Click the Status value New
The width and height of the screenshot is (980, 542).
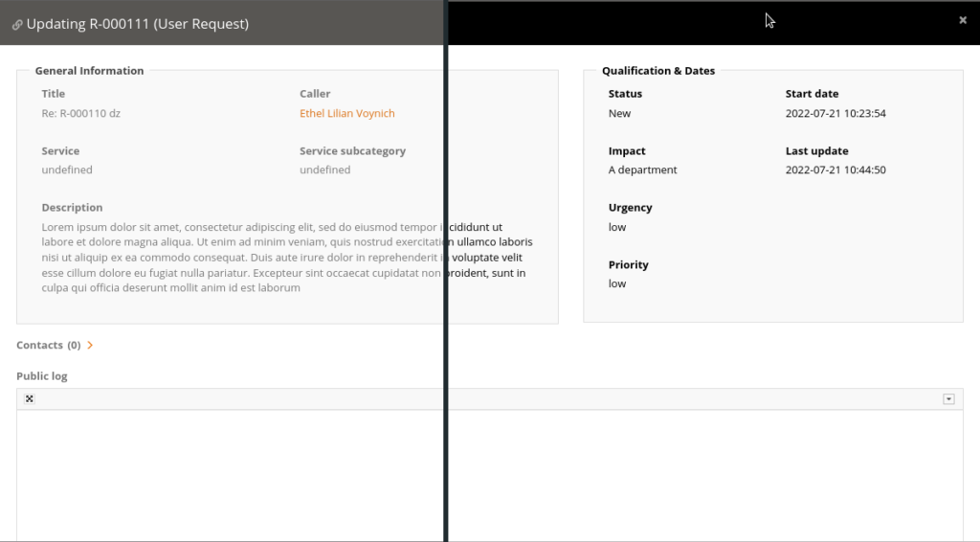coord(619,113)
